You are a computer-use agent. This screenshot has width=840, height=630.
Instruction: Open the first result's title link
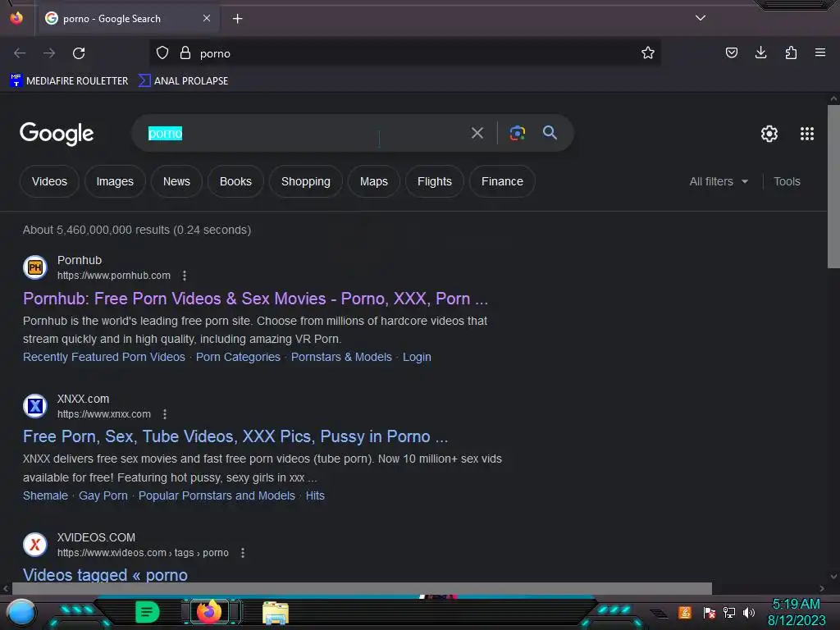(256, 299)
